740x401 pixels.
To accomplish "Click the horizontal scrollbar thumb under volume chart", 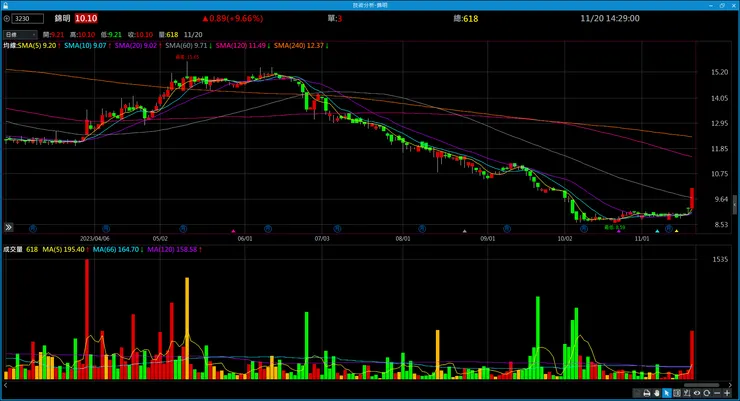I will point(701,385).
